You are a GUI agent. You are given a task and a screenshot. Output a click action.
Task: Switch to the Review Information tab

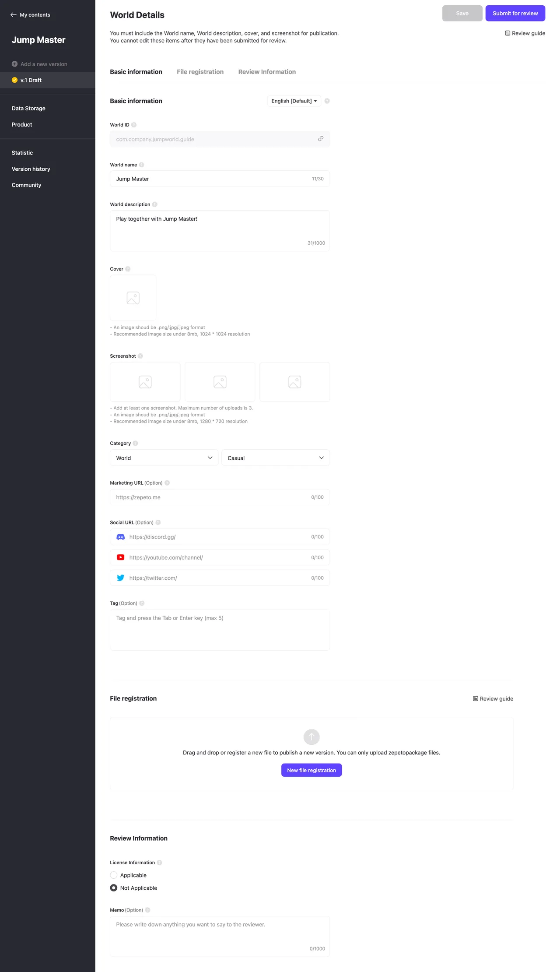tap(267, 72)
